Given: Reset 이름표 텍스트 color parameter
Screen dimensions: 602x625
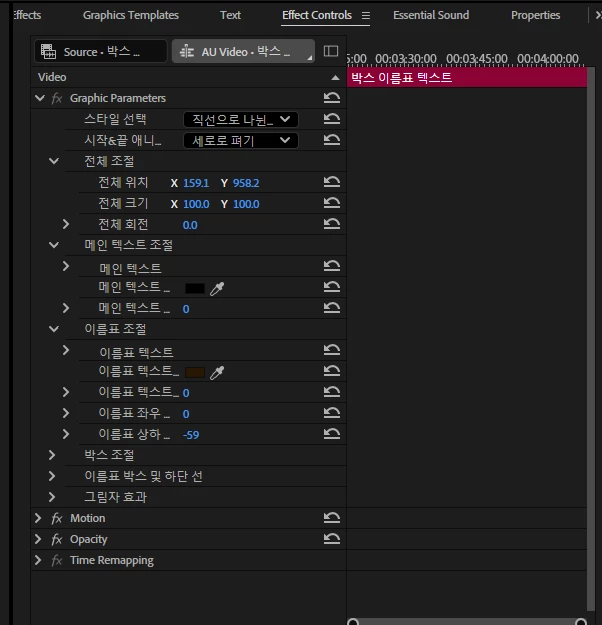Looking at the screenshot, I should 332,371.
